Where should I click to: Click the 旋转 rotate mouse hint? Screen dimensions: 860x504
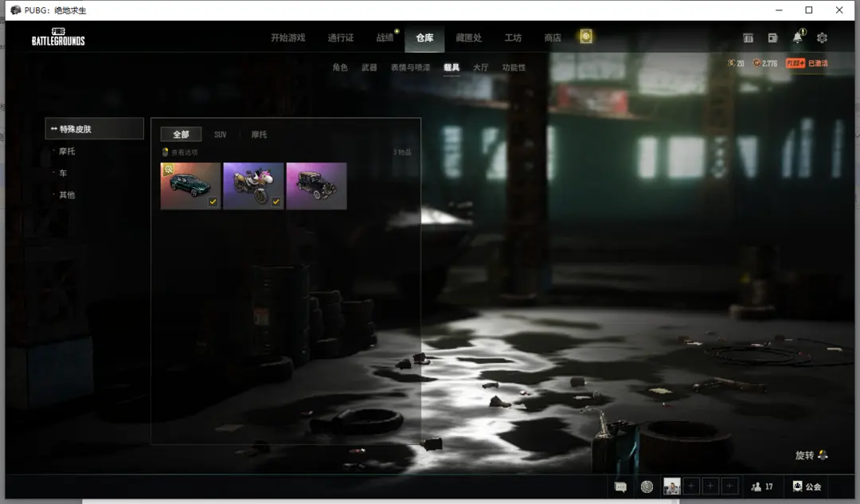pyautogui.click(x=811, y=455)
